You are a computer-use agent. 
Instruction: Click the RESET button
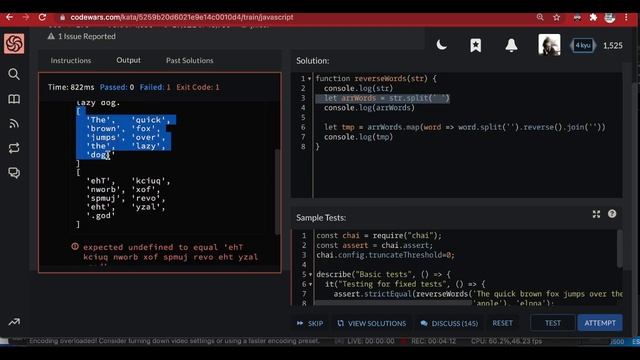tap(502, 323)
